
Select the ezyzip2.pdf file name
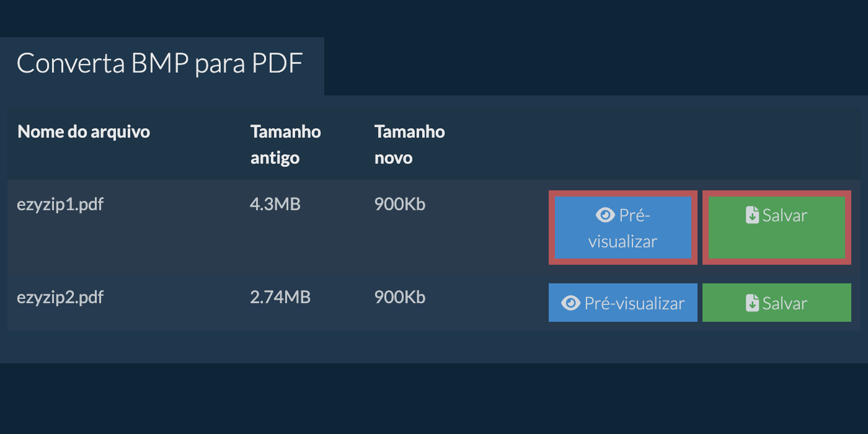pyautogui.click(x=60, y=298)
